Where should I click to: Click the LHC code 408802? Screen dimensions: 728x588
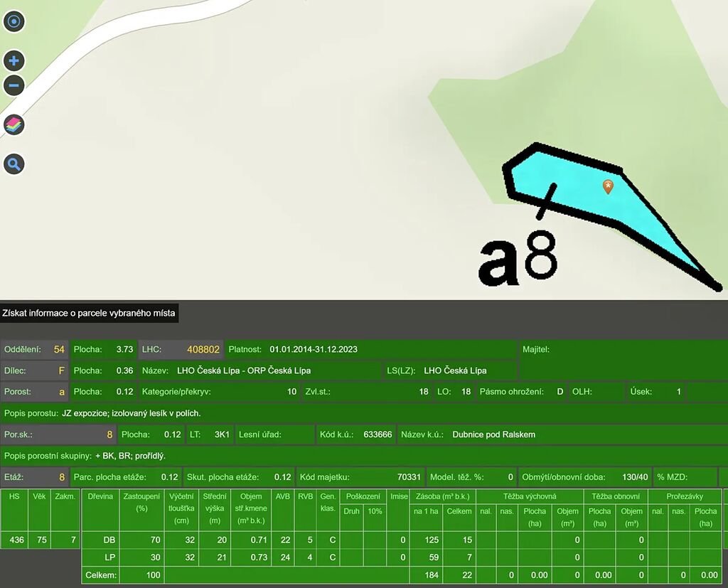pyautogui.click(x=203, y=349)
